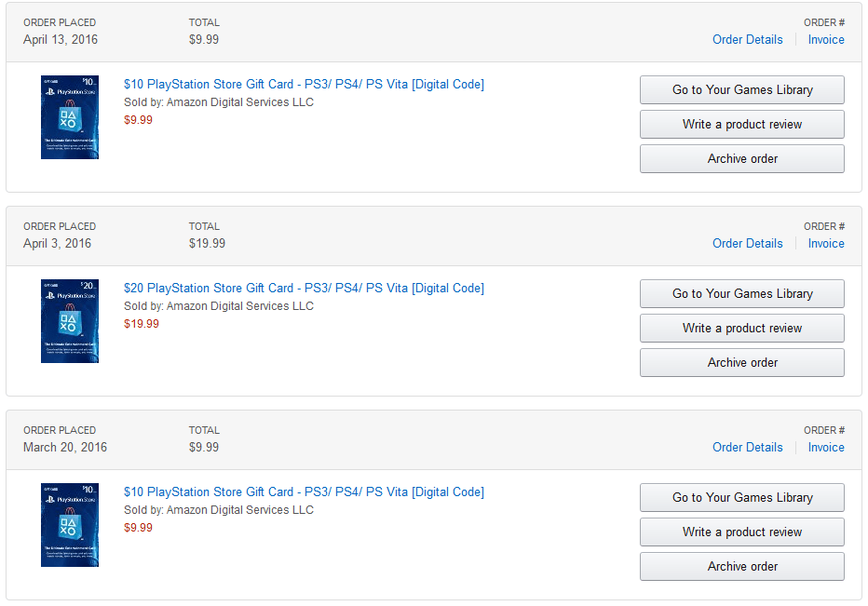
Task: Open the April 13 $10 gift card thumbnail
Action: pos(70,117)
